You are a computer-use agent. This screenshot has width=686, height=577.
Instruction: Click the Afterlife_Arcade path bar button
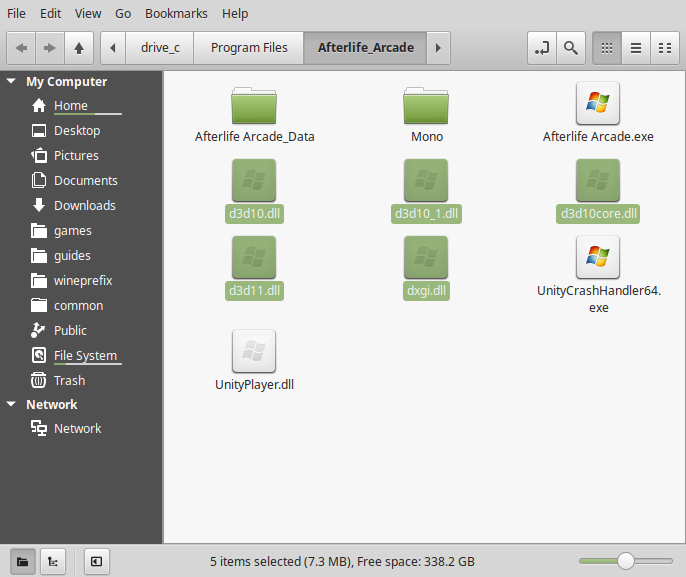pyautogui.click(x=365, y=48)
